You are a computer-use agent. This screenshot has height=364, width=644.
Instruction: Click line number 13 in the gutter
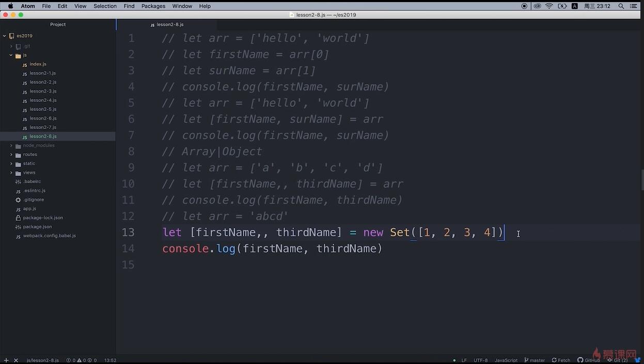[128, 233]
